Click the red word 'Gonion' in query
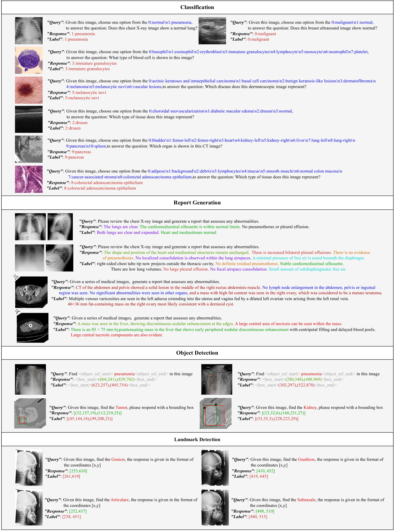The image size is (395, 532). pos(118,459)
